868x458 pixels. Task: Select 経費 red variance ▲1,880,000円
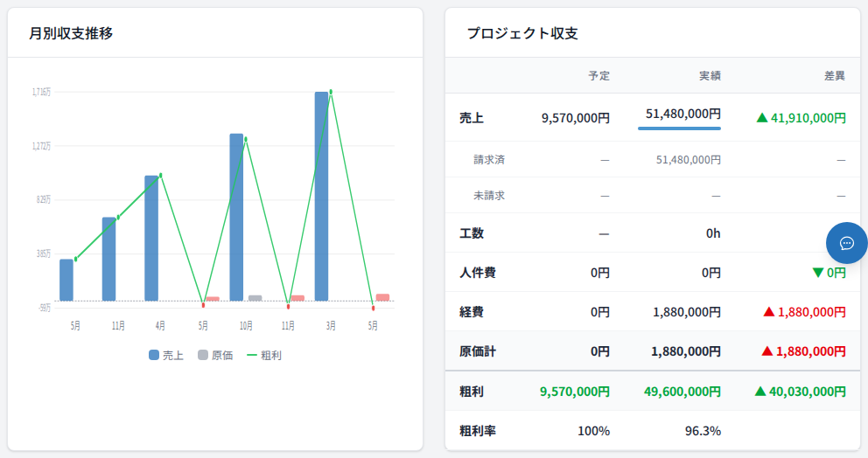coord(804,312)
